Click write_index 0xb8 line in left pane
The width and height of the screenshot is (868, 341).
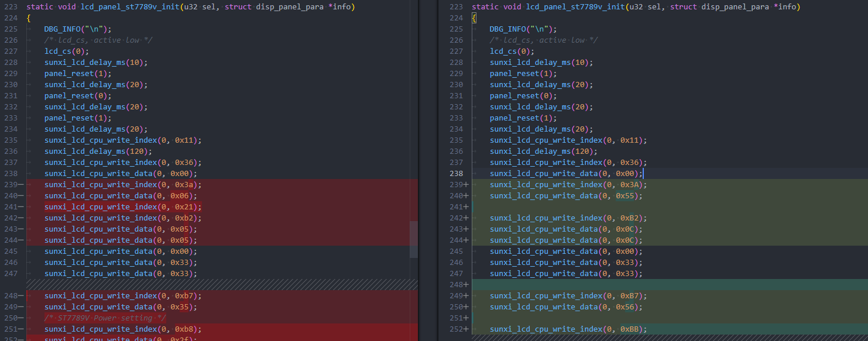pyautogui.click(x=123, y=329)
